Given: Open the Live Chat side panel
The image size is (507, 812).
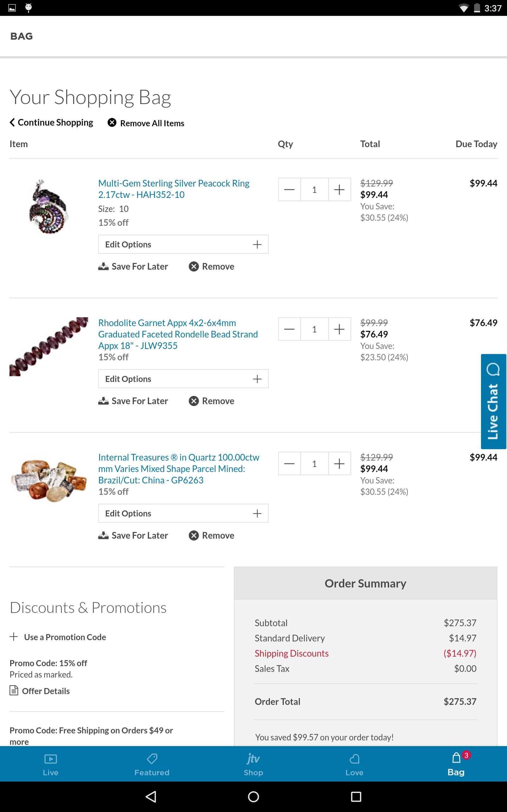Looking at the screenshot, I should point(493,401).
